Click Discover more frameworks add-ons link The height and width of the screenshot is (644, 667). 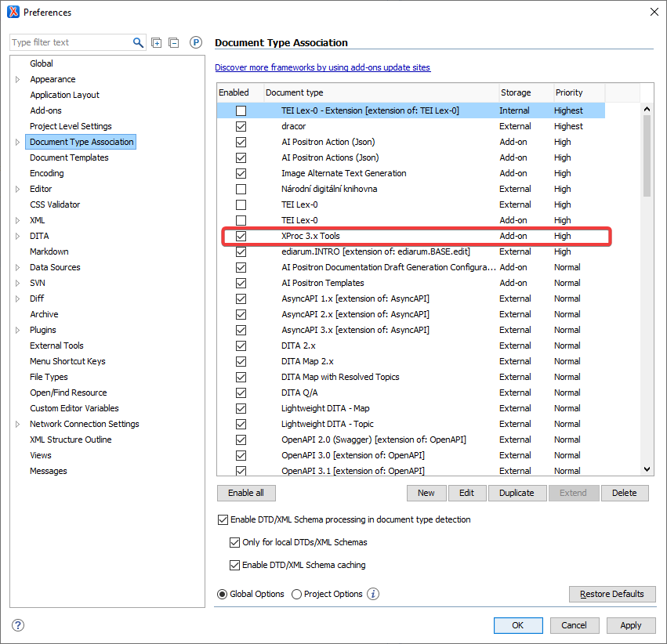[x=322, y=67]
